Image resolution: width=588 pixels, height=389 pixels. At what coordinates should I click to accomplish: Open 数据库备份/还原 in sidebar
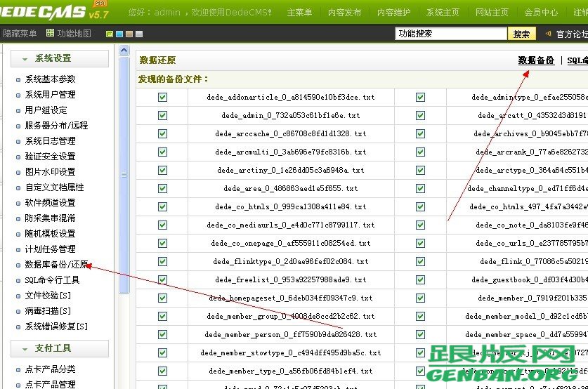(56, 265)
